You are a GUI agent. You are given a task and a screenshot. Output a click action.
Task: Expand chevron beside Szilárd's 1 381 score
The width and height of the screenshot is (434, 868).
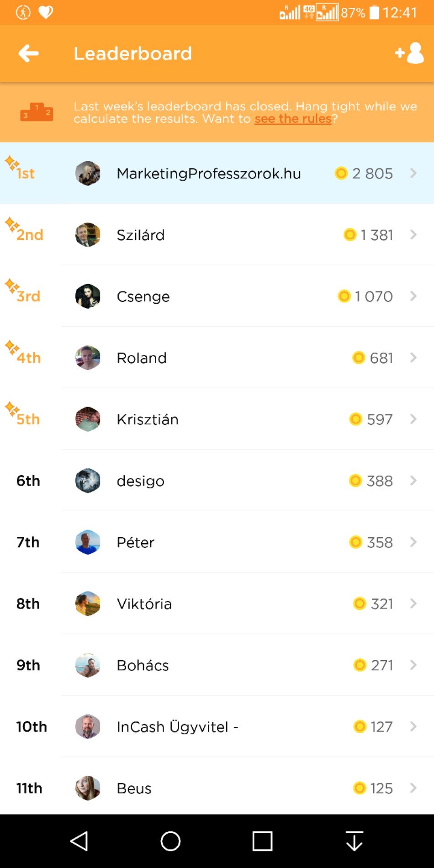pyautogui.click(x=413, y=235)
